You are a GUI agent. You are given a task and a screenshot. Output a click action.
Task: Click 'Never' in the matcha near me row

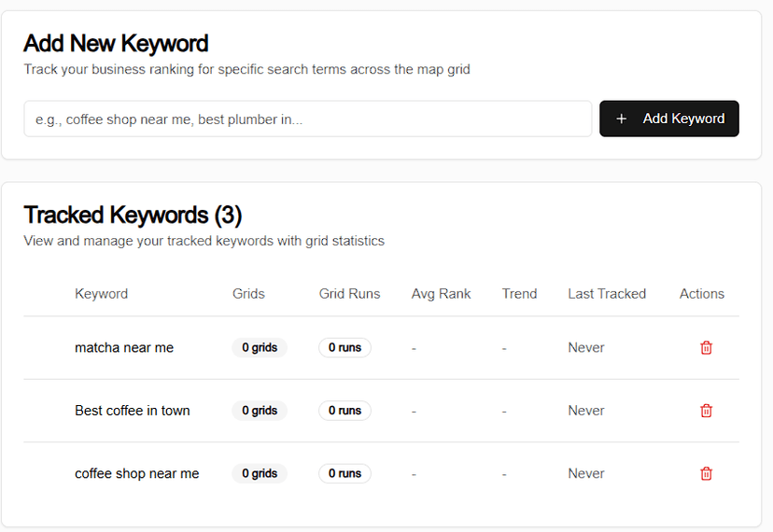click(x=586, y=347)
